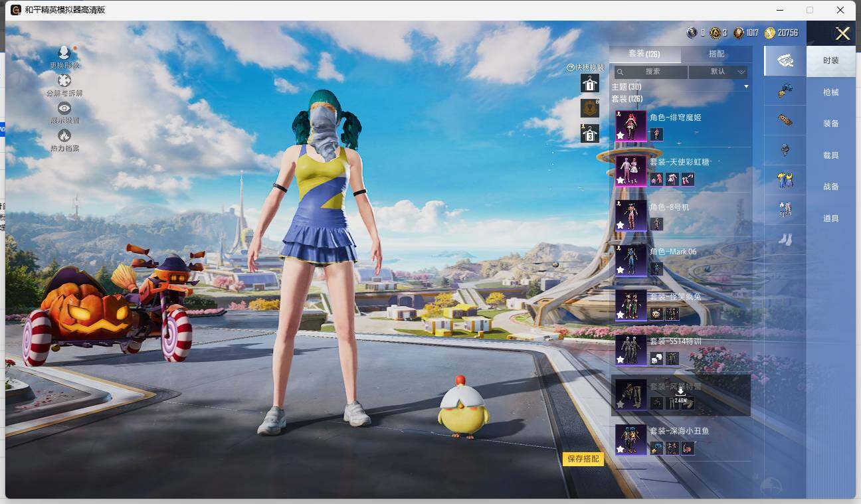Image resolution: width=861 pixels, height=504 pixels.
Task: Toggle favorite star on 套装-深海小丑鱼
Action: (x=621, y=449)
